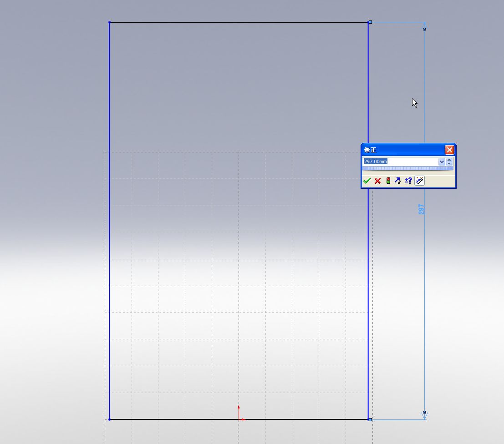504x444 pixels.
Task: Open the ±? increment value setting
Action: point(408,181)
